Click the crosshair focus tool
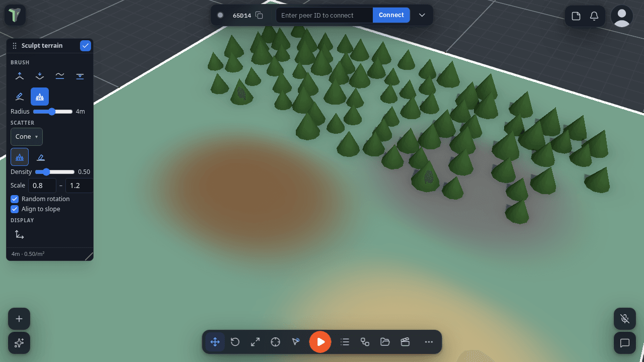The width and height of the screenshot is (644, 362). click(275, 342)
